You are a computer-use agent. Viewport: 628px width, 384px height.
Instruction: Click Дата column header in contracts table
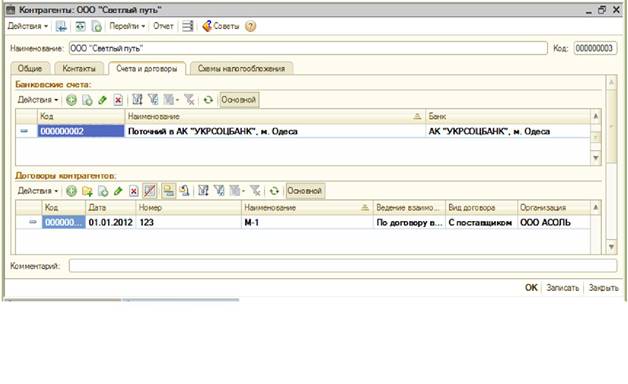pyautogui.click(x=110, y=208)
